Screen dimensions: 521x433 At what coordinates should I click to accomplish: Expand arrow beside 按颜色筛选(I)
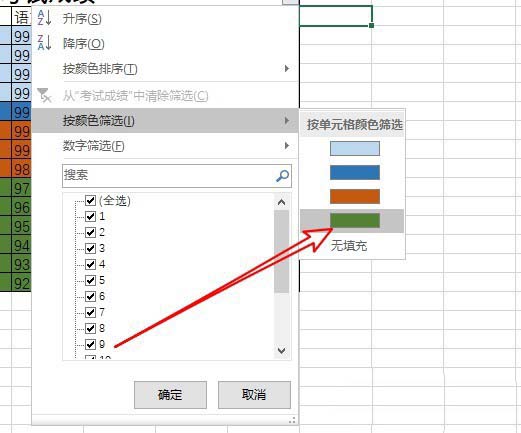[287, 120]
